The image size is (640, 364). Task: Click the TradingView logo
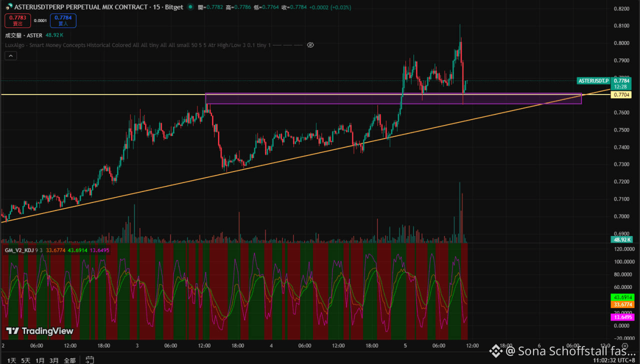coord(39,331)
